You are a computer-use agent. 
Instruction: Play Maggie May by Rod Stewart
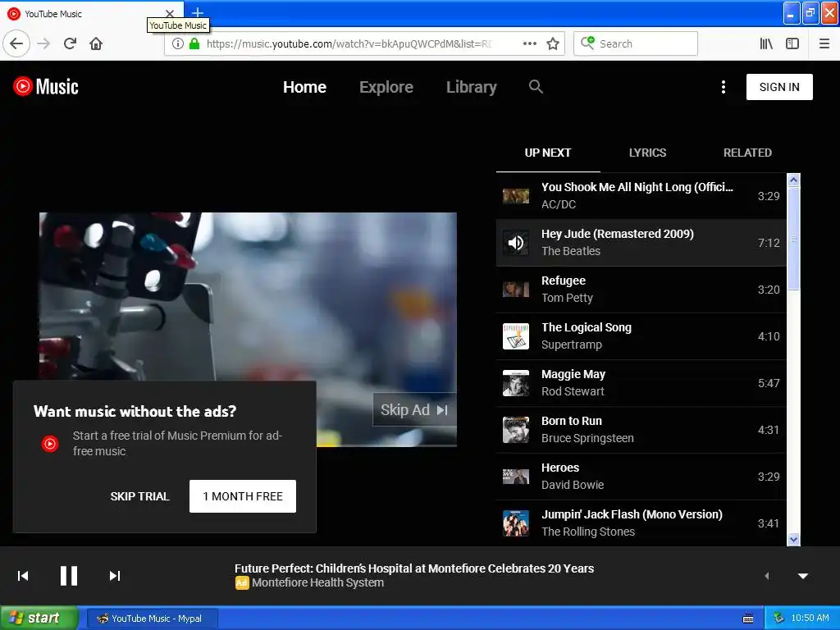[x=641, y=383]
